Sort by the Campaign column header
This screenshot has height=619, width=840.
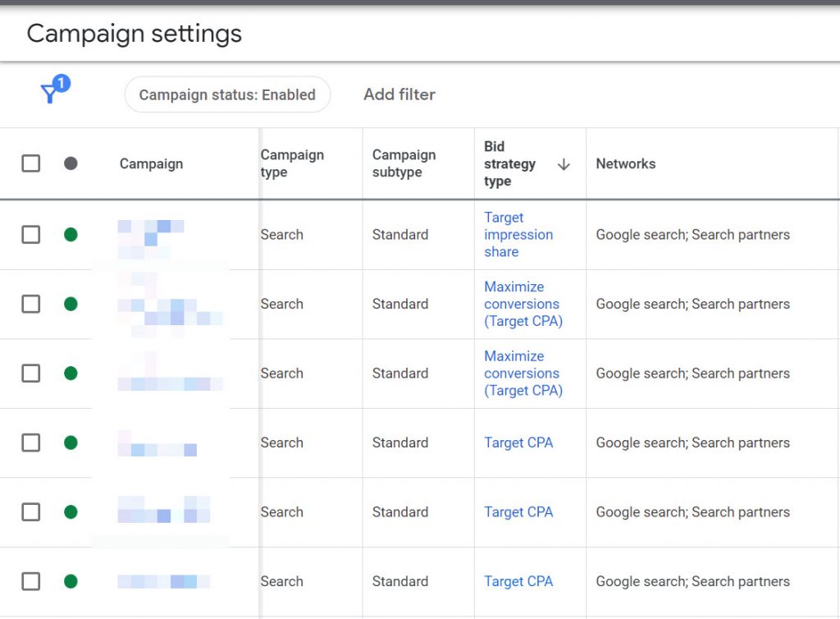point(151,164)
